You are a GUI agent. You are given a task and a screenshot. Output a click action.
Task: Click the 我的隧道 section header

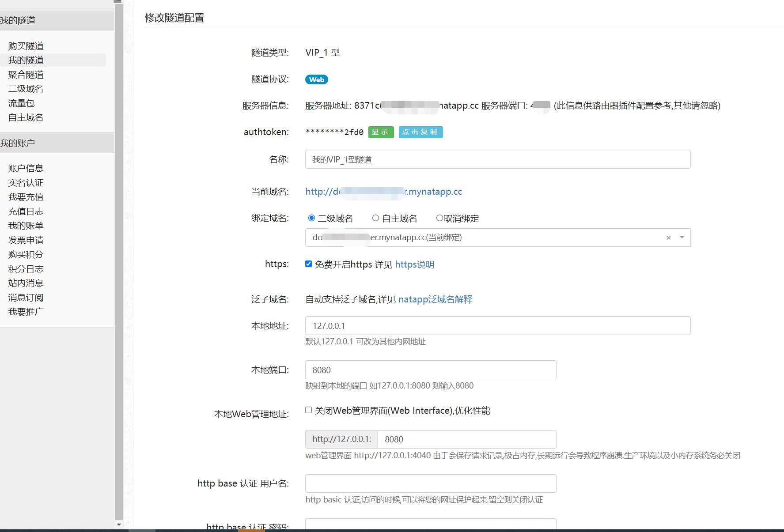click(x=57, y=20)
